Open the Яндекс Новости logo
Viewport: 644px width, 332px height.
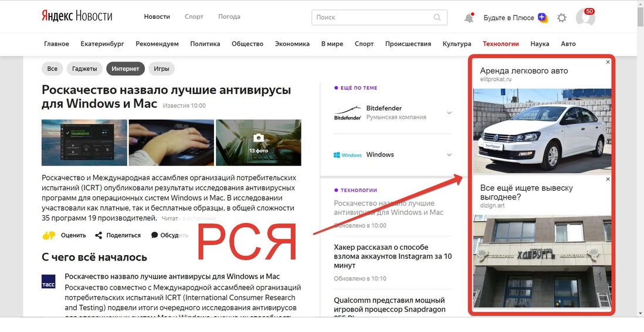77,16
